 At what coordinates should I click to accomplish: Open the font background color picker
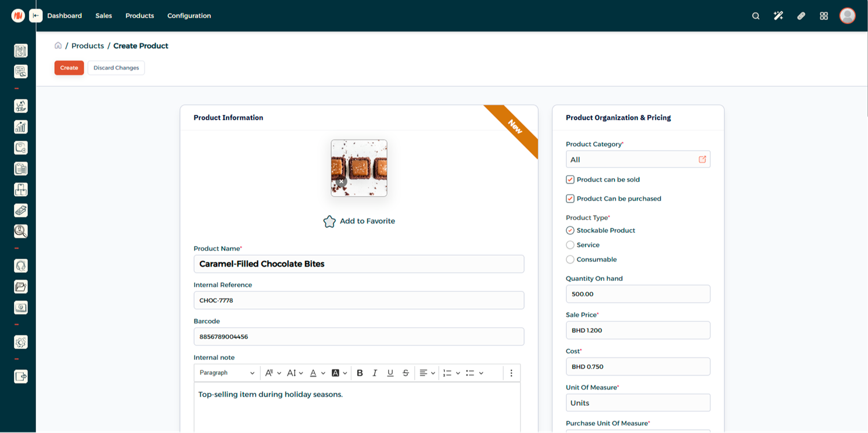(x=339, y=373)
